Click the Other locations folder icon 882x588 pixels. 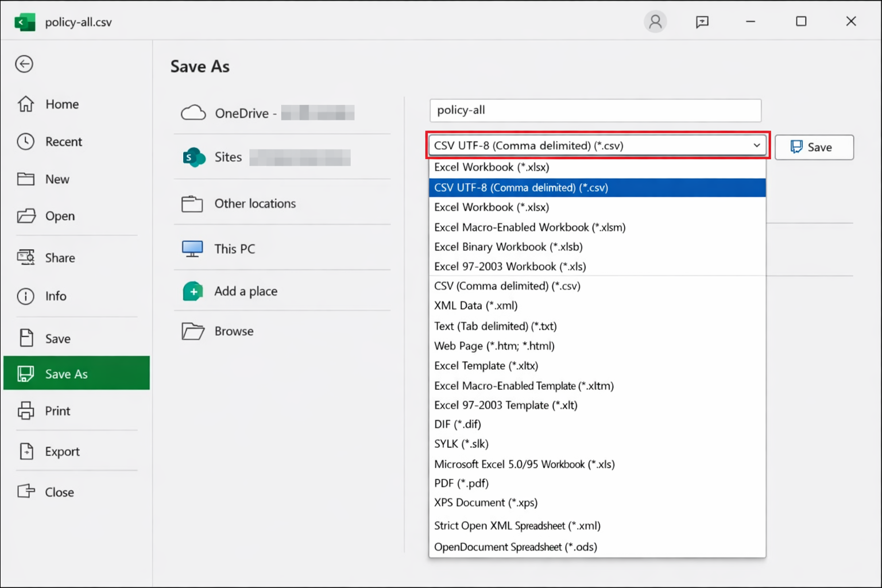(192, 204)
